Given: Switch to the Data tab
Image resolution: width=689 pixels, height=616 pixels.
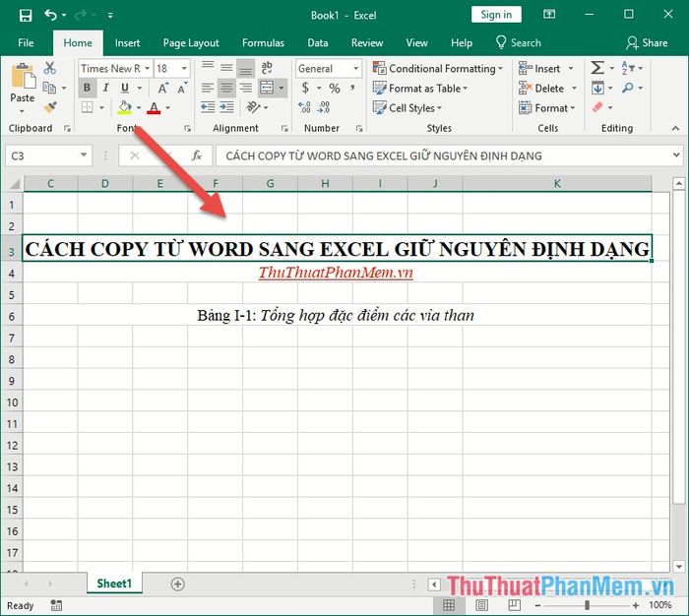Looking at the screenshot, I should [x=318, y=42].
